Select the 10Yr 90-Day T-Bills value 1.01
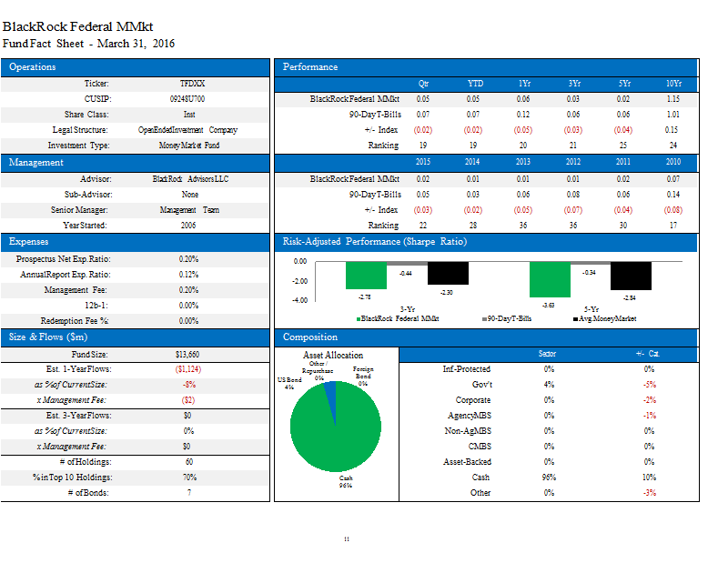The image size is (728, 563). [673, 115]
